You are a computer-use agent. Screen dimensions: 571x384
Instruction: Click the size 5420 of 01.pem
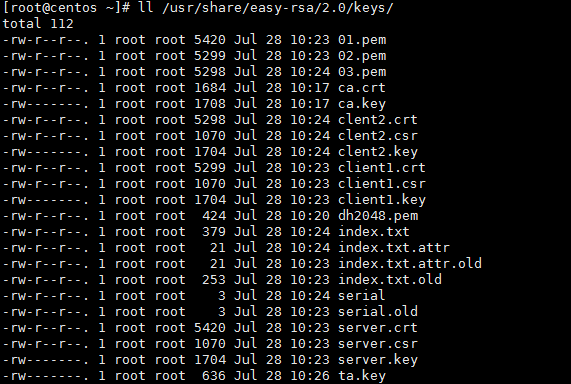pos(210,40)
